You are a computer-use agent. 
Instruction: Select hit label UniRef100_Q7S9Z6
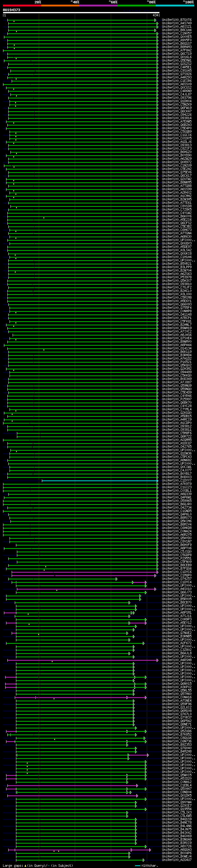[x=177, y=74]
